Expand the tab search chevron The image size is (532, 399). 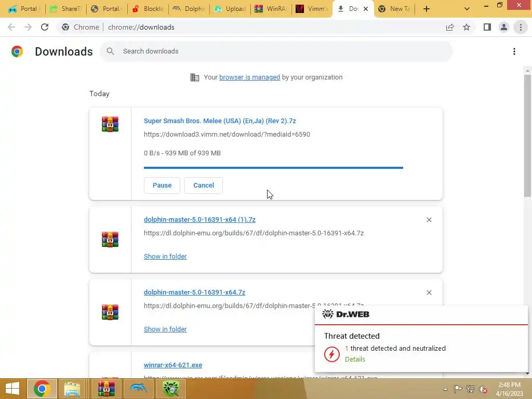(467, 9)
